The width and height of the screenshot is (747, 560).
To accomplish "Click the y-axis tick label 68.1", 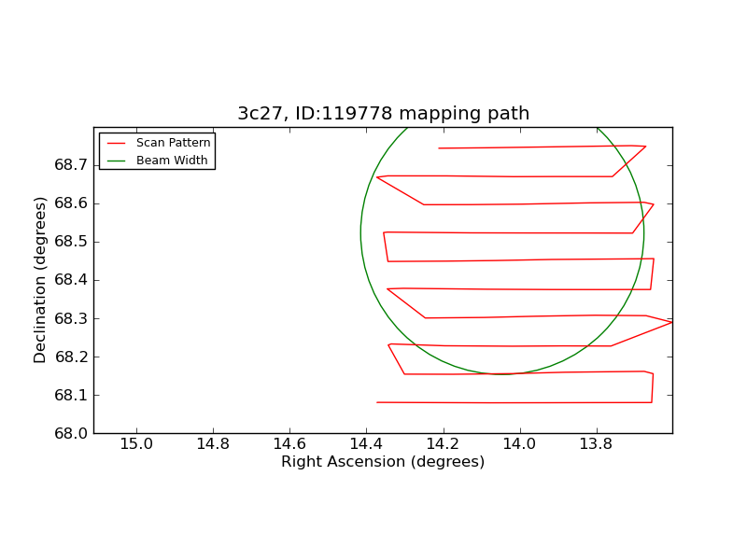I will coord(71,395).
